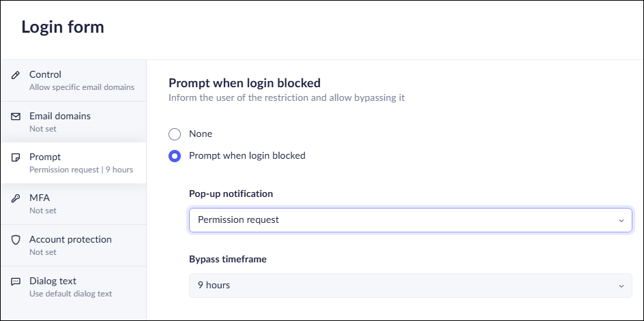Click the chevron in Permission request field
Screen dimensions: 644x321
pyautogui.click(x=621, y=221)
